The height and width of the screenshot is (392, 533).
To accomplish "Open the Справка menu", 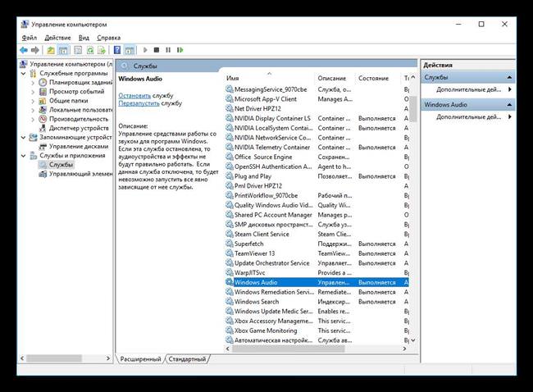I will click(108, 38).
